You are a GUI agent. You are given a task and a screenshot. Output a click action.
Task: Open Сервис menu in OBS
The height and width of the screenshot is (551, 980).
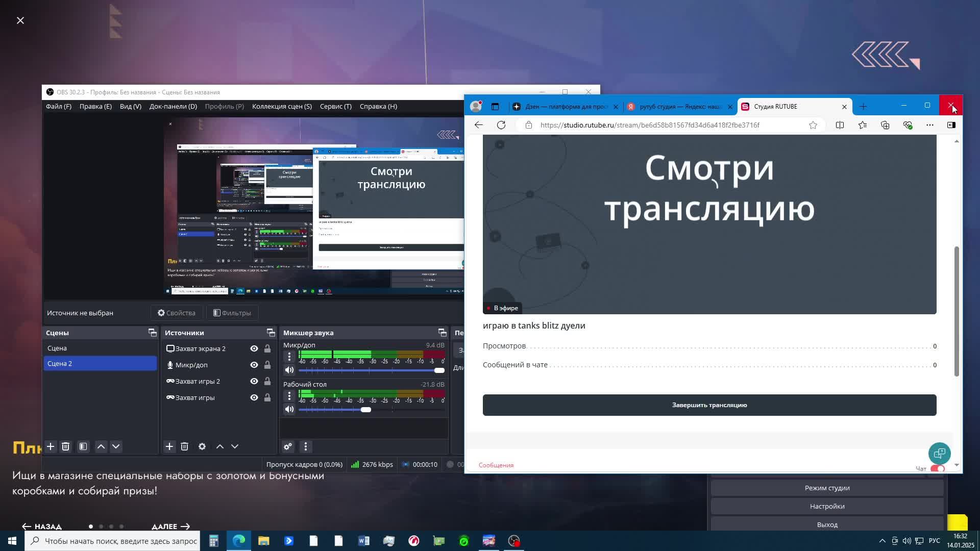pos(336,106)
